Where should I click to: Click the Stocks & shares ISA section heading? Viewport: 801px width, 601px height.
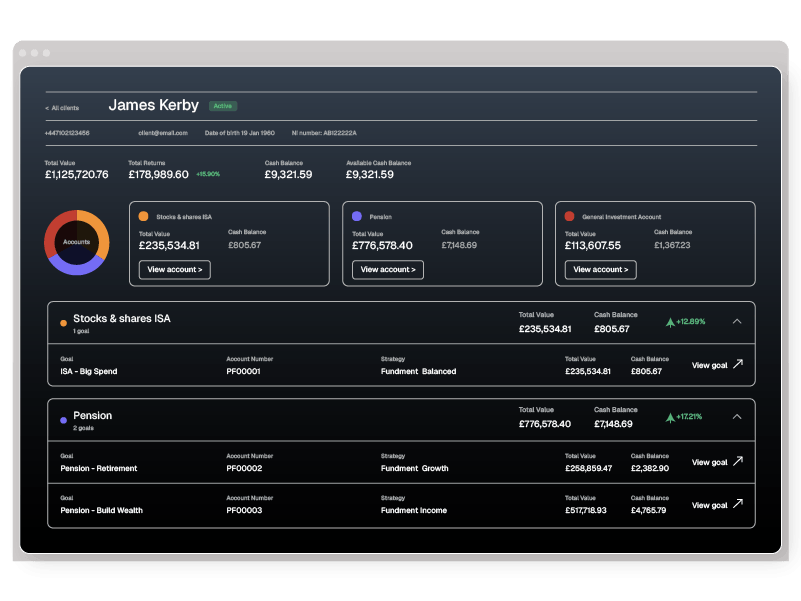122,318
